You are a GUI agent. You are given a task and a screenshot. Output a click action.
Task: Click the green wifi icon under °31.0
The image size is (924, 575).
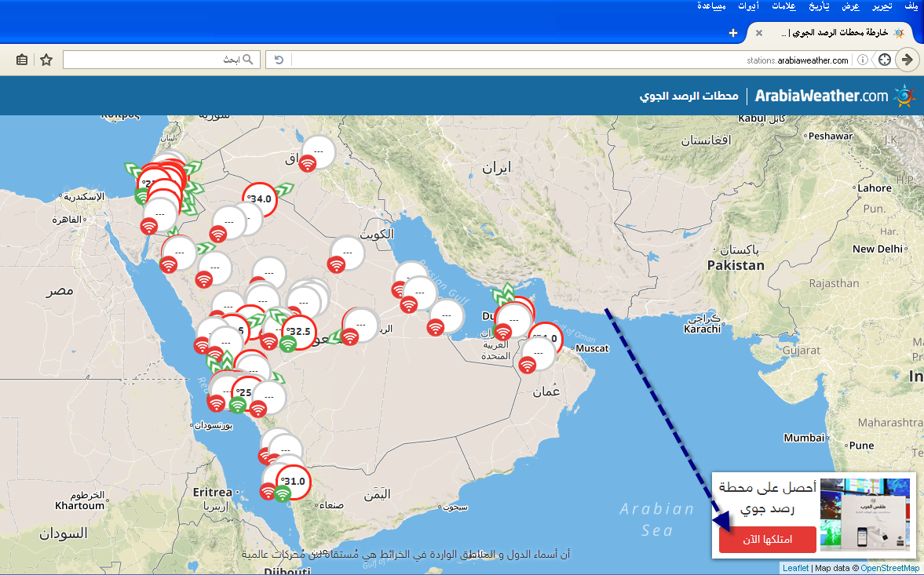point(283,493)
